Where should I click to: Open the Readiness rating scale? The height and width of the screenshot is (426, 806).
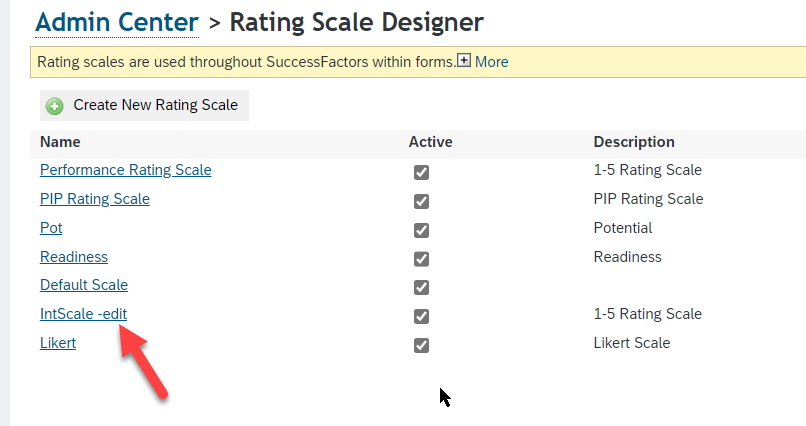[x=74, y=256]
